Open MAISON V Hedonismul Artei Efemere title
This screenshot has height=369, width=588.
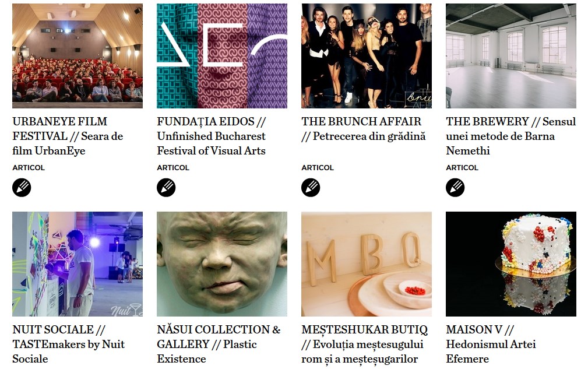(x=491, y=345)
